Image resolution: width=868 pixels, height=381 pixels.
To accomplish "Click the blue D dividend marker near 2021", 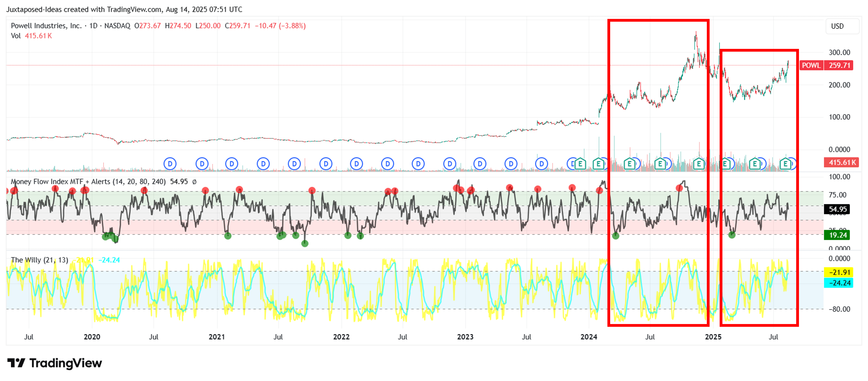I will [232, 164].
